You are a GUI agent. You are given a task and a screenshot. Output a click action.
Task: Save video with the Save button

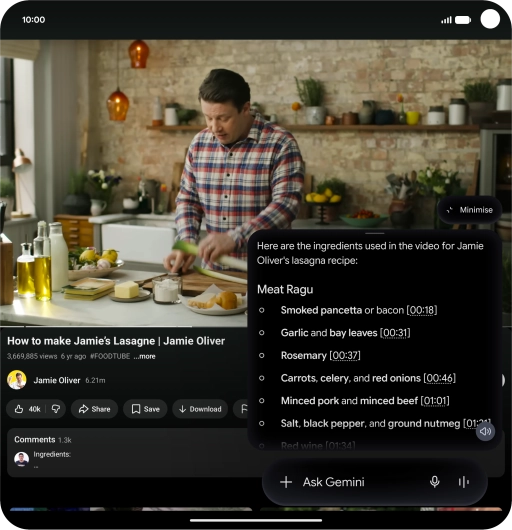(x=145, y=409)
